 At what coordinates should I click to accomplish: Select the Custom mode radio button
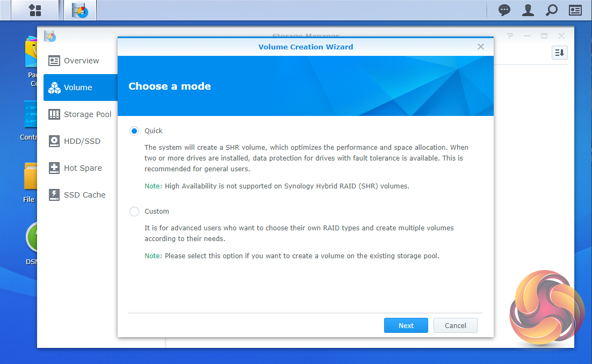[x=134, y=212]
